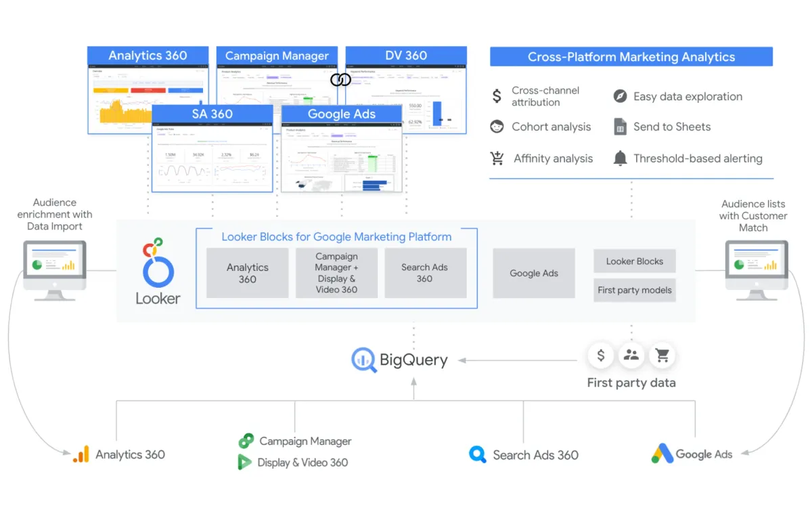
Task: Click the Analytics 360 Looker Block
Action: click(247, 273)
